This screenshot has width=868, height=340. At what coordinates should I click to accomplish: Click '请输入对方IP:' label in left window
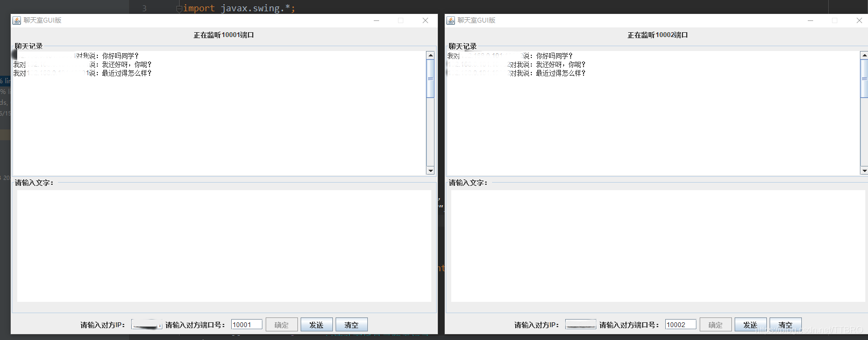[x=103, y=325]
